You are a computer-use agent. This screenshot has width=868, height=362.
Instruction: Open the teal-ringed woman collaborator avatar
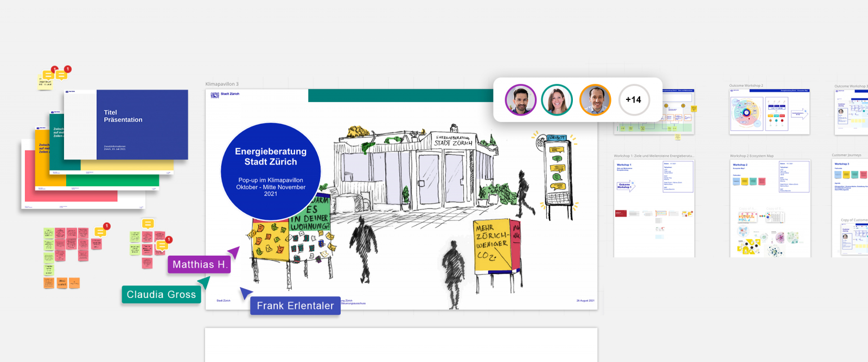click(557, 100)
